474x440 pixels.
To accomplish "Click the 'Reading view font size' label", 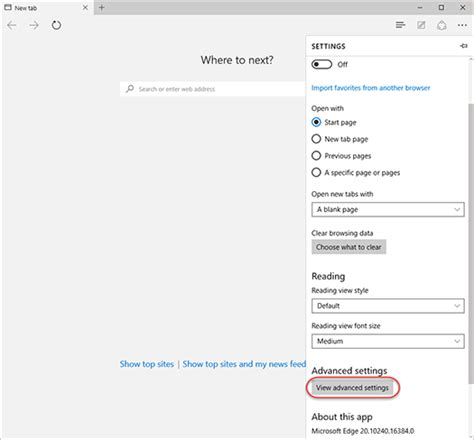I will point(346,326).
